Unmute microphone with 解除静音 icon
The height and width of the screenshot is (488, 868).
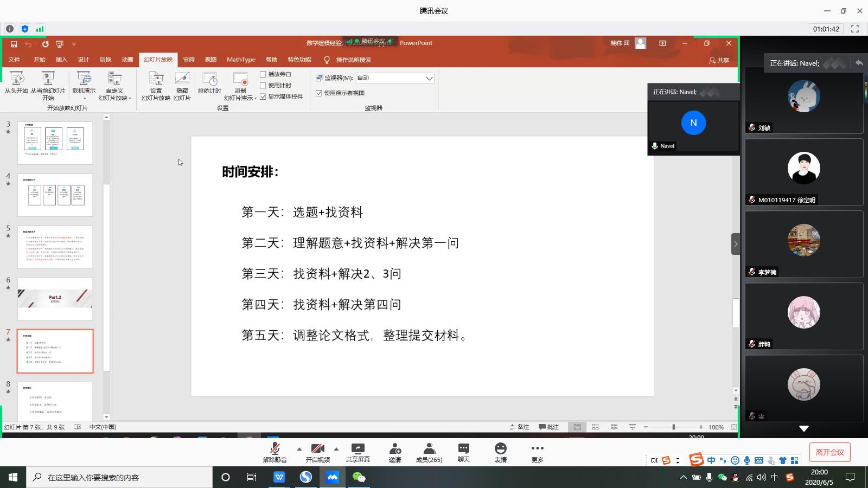275,449
